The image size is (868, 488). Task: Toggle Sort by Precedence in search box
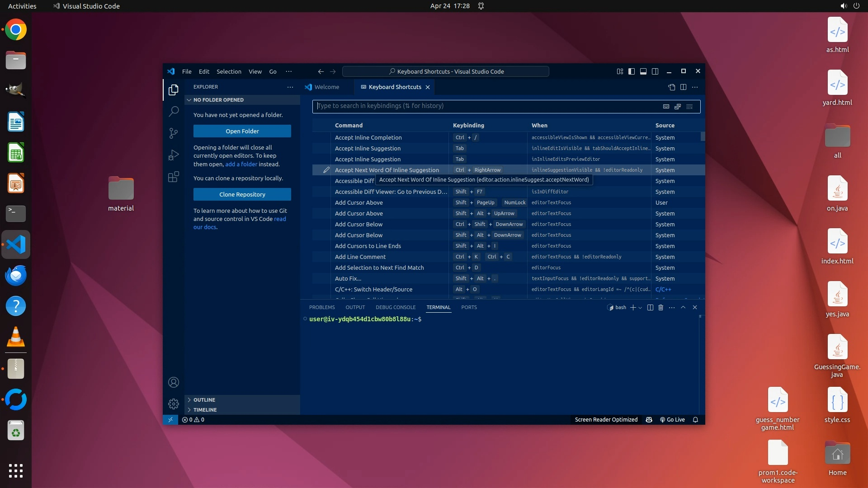click(x=678, y=106)
